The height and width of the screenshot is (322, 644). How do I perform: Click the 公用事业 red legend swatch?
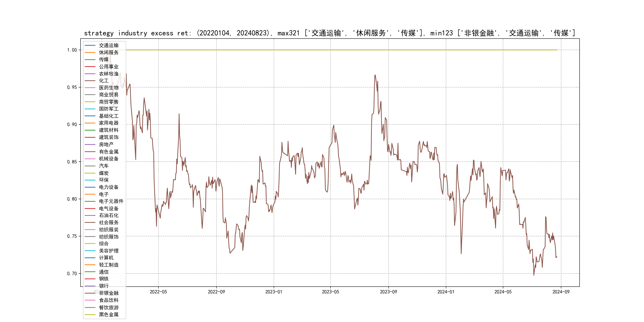point(90,67)
